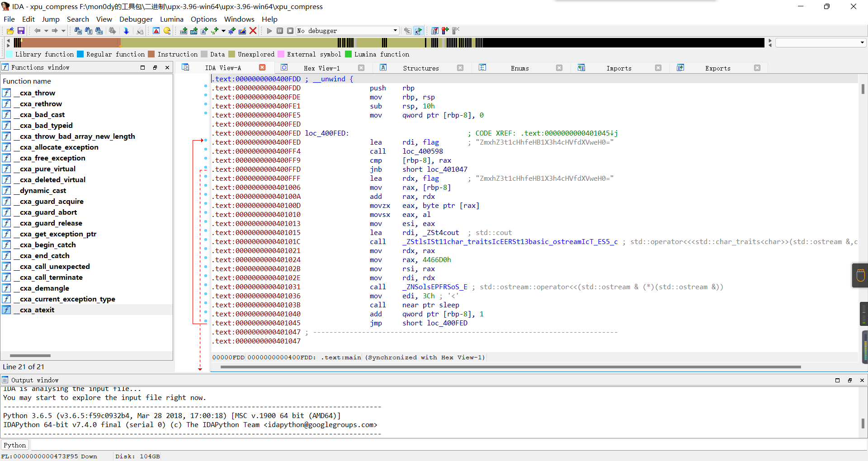868x461 pixels.
Task: Open the File menu
Action: click(x=9, y=19)
